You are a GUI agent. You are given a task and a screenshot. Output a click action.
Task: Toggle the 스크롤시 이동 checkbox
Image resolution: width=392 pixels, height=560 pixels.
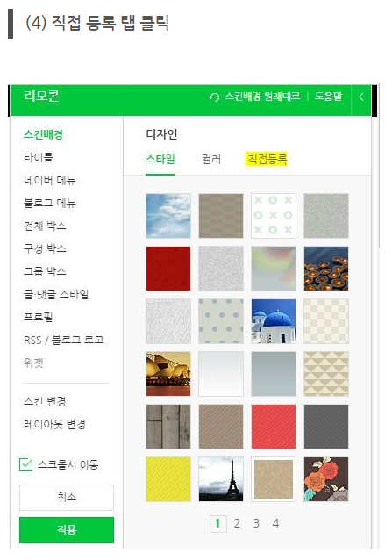pyautogui.click(x=25, y=464)
